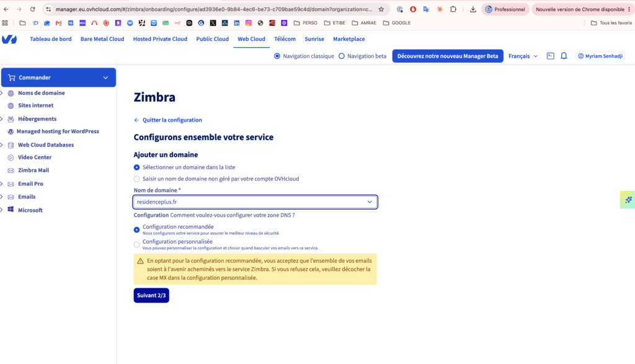Open the GOOGLE bookmarks folder
The image size is (635, 364).
click(397, 23)
